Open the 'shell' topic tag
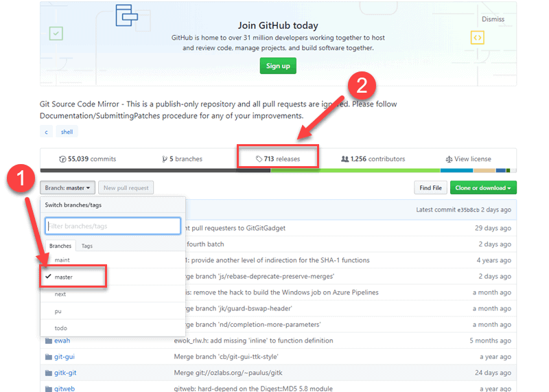Viewport: 549px width, 392px height. click(x=67, y=132)
